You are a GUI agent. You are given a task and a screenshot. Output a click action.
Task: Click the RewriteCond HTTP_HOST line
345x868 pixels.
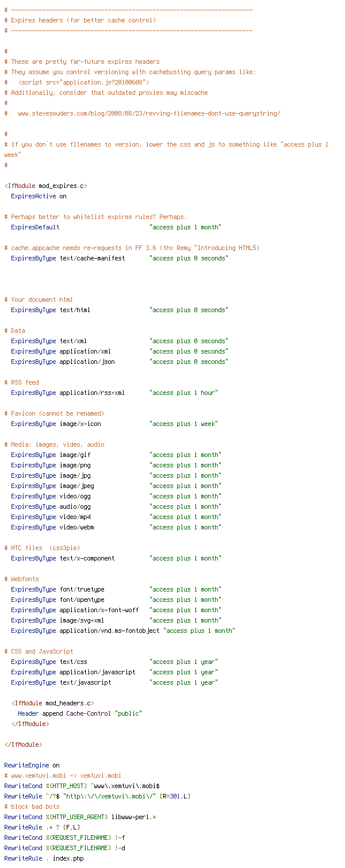[82, 786]
